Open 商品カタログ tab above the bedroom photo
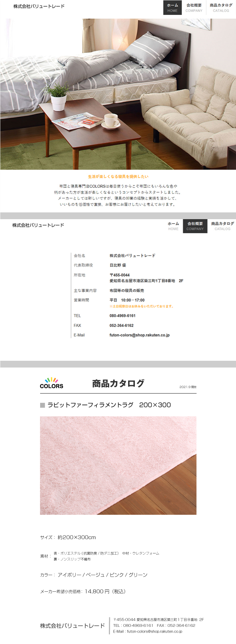 [221, 8]
